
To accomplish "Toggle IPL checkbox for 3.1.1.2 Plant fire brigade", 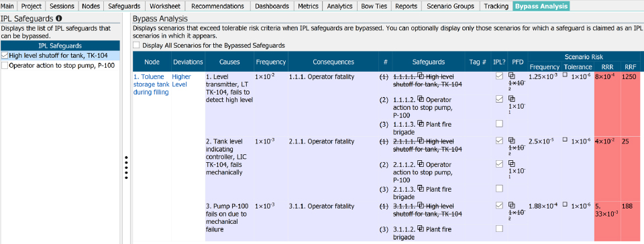I will click(499, 229).
